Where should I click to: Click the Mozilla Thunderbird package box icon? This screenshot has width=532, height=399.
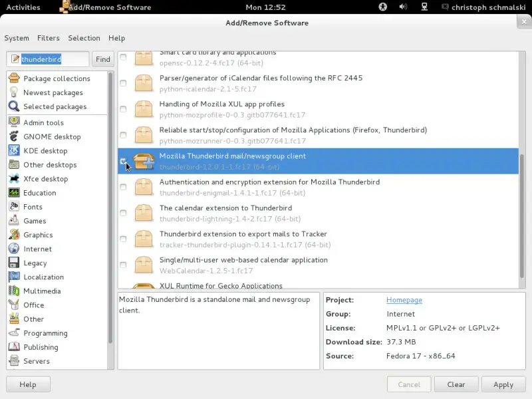click(144, 161)
